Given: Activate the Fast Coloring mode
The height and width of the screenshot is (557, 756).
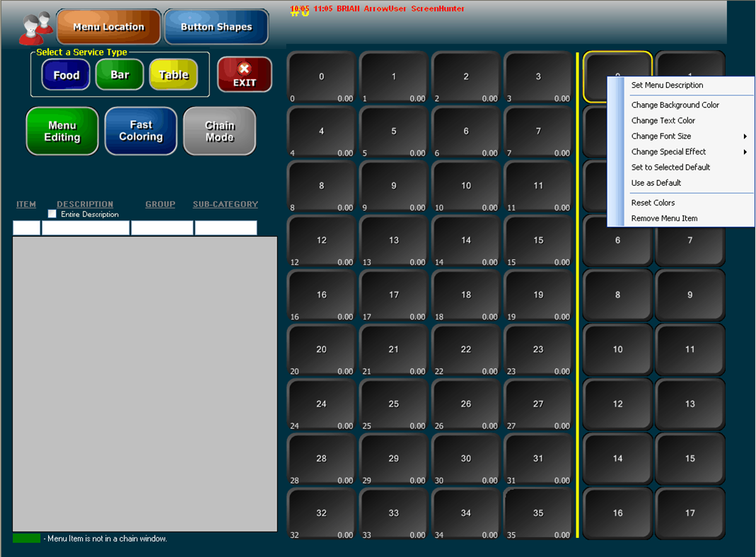Looking at the screenshot, I should coord(141,131).
